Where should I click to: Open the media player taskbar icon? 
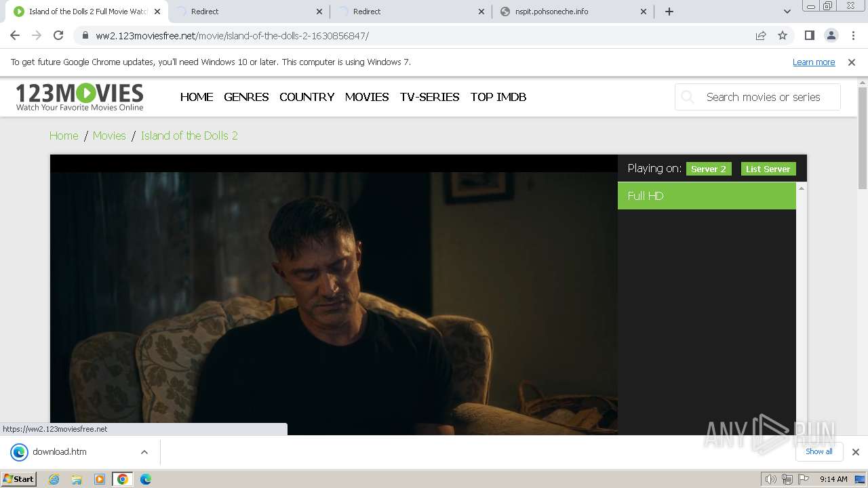click(99, 479)
